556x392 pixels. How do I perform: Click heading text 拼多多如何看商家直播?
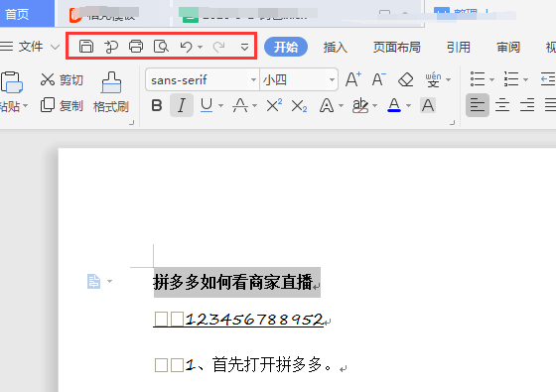(x=232, y=282)
